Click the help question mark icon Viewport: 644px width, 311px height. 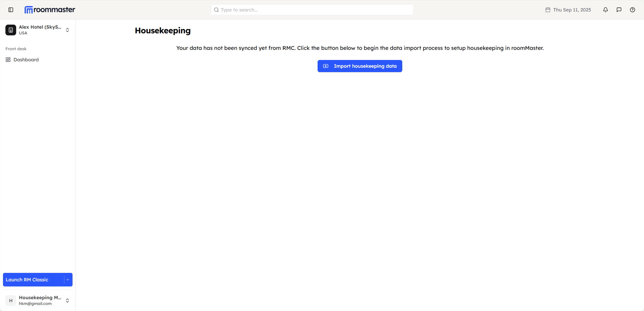633,10
